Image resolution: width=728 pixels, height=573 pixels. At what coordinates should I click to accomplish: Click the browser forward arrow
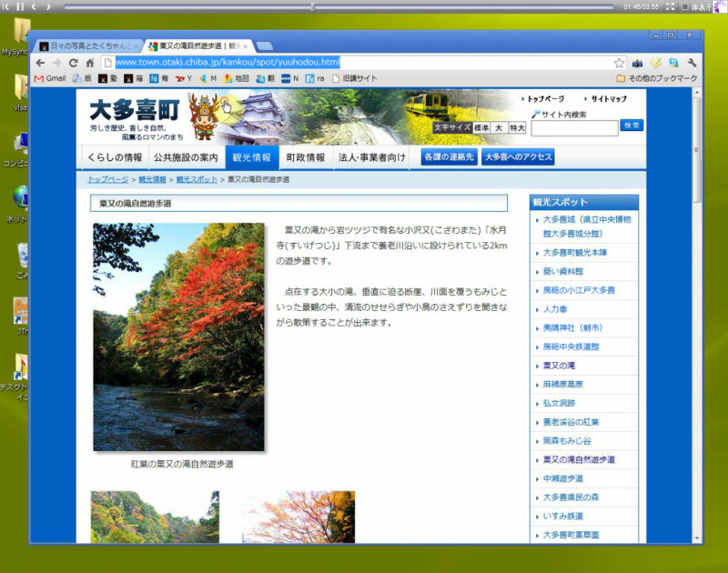click(x=56, y=63)
